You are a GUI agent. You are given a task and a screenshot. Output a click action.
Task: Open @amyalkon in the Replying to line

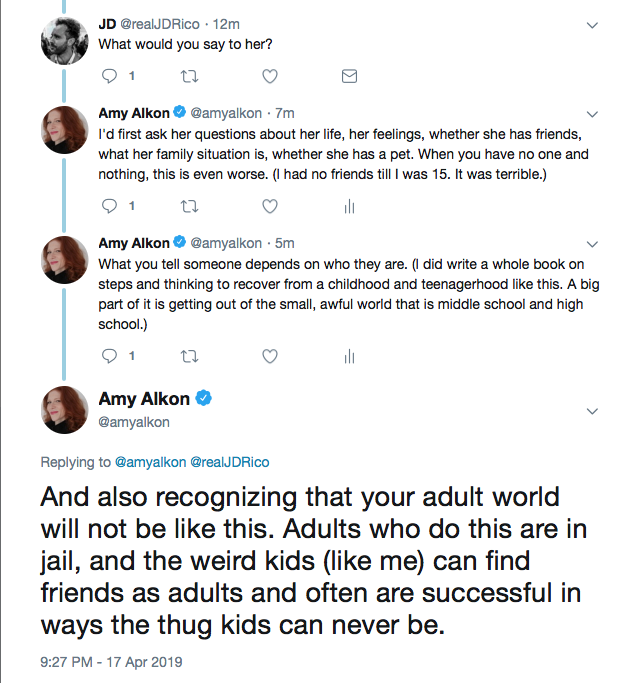click(x=149, y=462)
